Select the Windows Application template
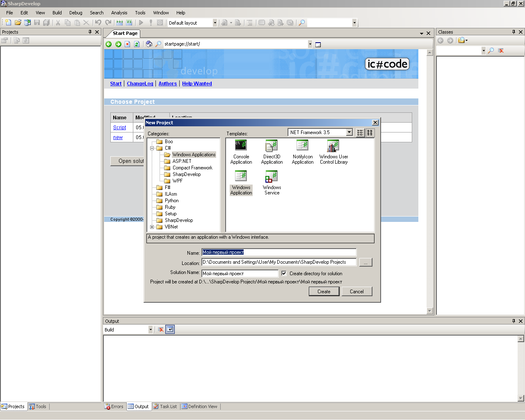This screenshot has width=525, height=420. (x=241, y=183)
